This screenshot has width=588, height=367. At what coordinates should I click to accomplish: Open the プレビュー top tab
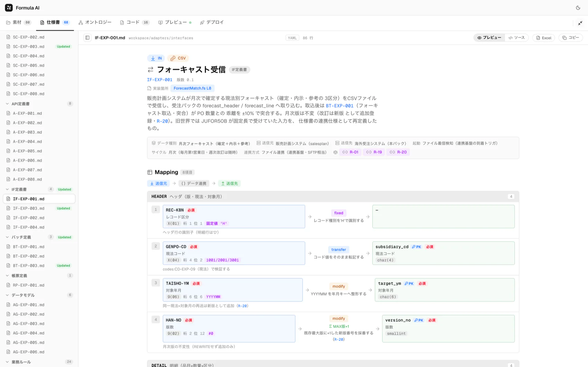tap(175, 22)
